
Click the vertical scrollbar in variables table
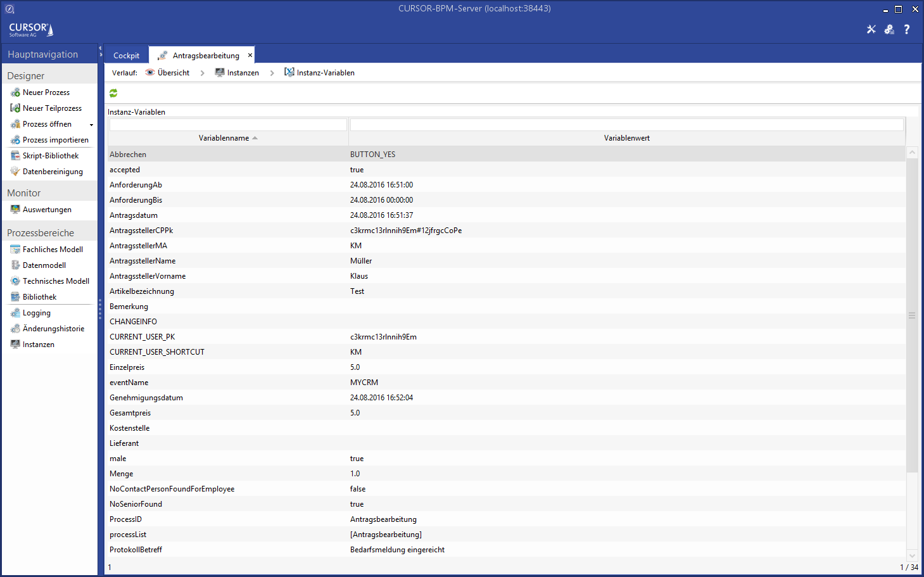tap(912, 315)
